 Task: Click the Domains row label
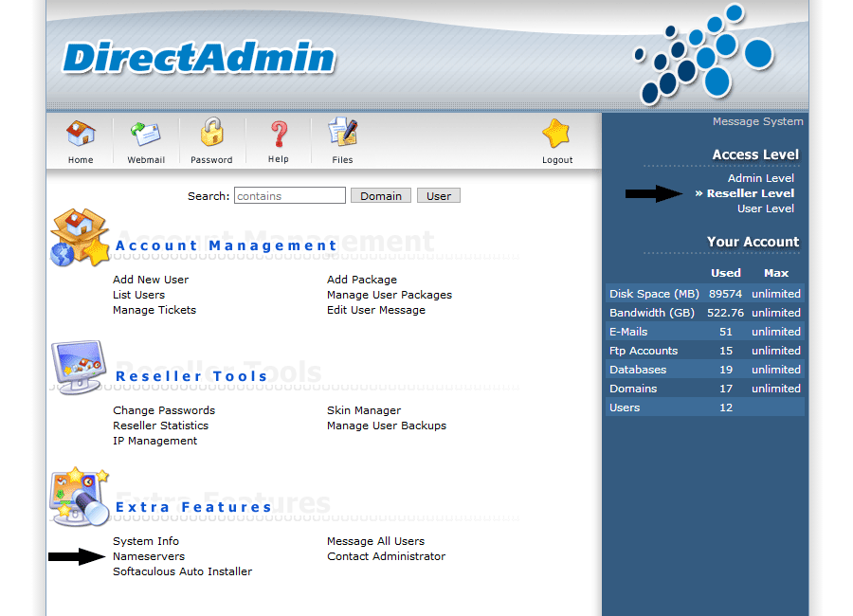click(x=633, y=390)
